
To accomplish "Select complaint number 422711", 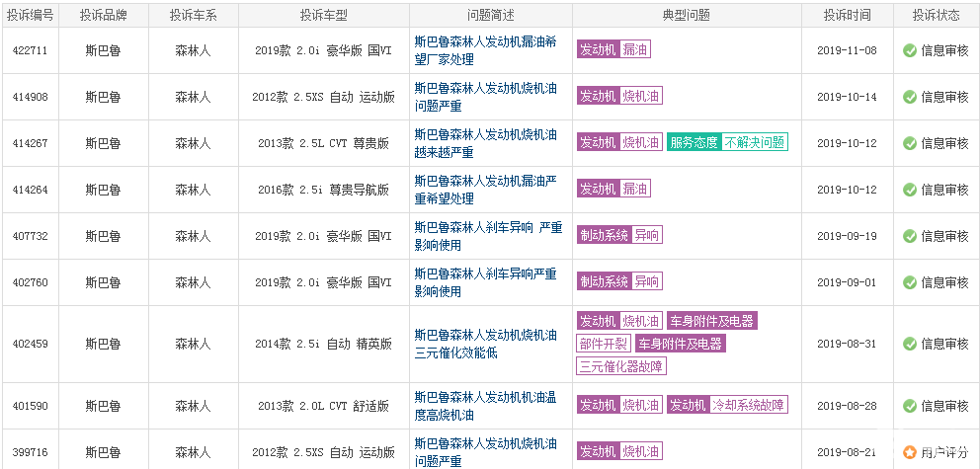I will [x=30, y=51].
